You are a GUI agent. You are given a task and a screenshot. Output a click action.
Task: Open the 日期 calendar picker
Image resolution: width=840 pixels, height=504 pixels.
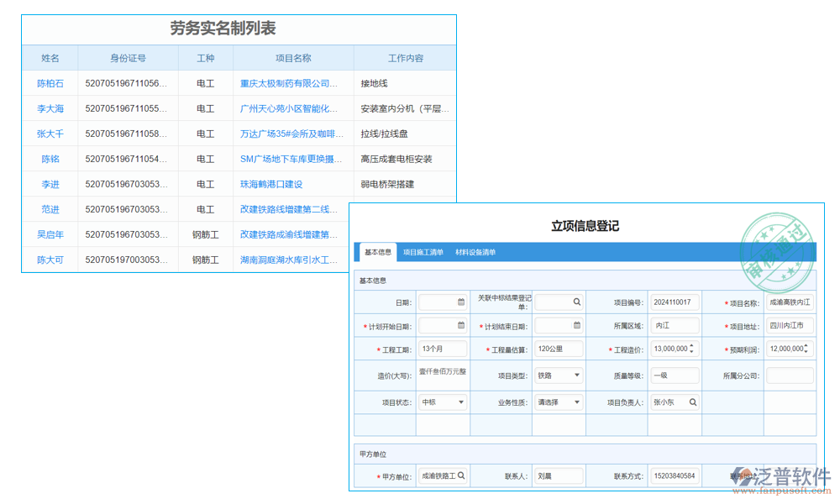tap(463, 301)
